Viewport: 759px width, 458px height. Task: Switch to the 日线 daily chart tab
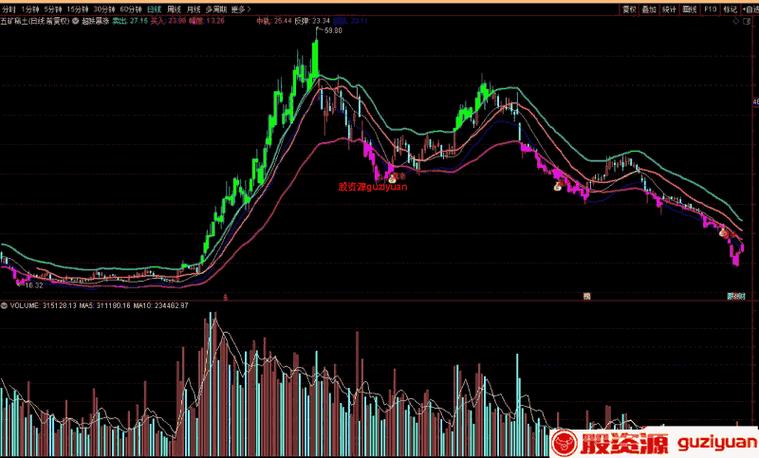154,9
